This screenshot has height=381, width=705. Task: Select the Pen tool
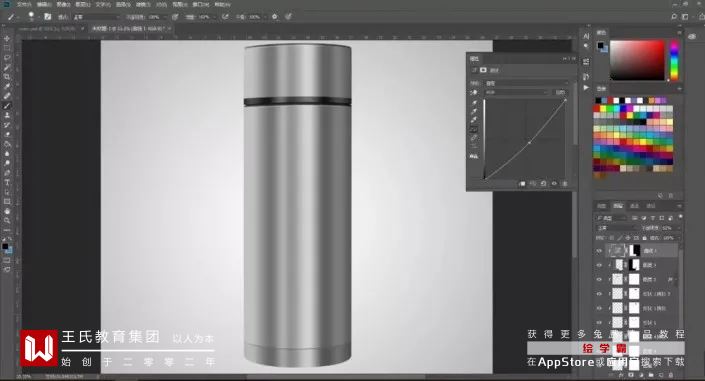[7, 173]
